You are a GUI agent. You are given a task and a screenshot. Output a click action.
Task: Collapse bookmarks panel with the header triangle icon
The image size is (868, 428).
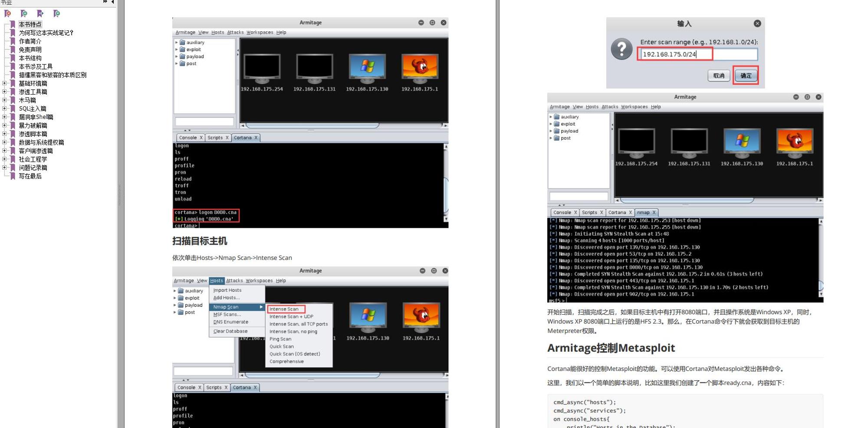click(113, 2)
